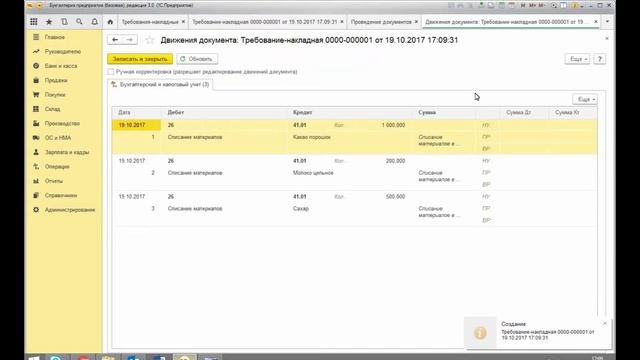Click the M- memory subtract icon
The width and height of the screenshot is (640, 360).
pos(542,6)
